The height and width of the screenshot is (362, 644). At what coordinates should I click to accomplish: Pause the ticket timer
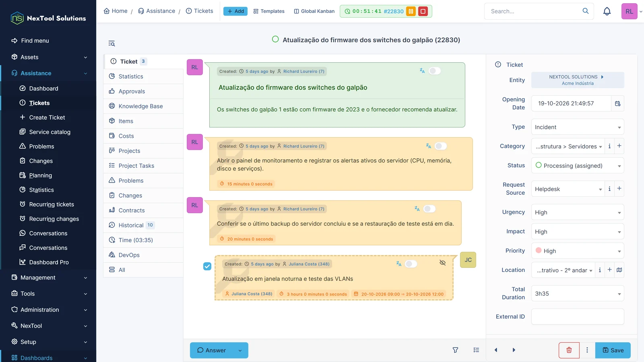coord(411,11)
